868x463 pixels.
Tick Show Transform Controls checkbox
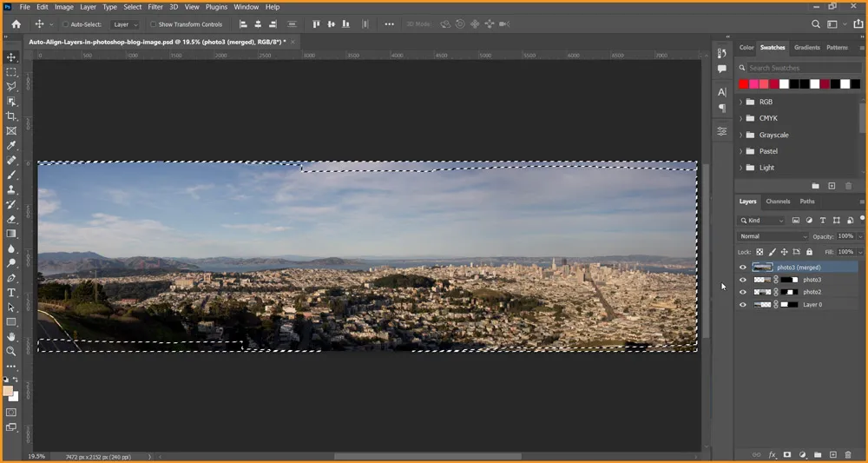(x=154, y=24)
